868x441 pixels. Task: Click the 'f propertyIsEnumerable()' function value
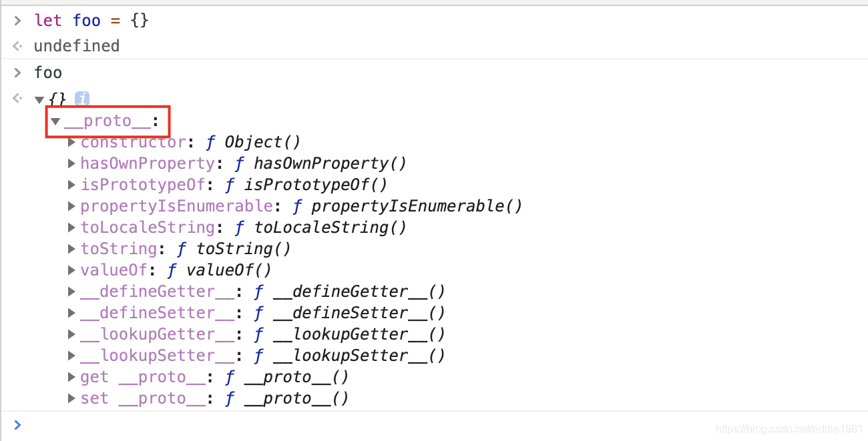click(x=407, y=206)
